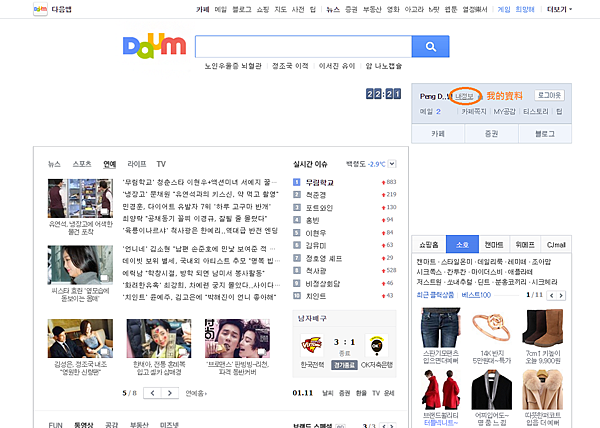
Task: Open 영화 in the top navigation bar
Action: pyautogui.click(x=393, y=9)
